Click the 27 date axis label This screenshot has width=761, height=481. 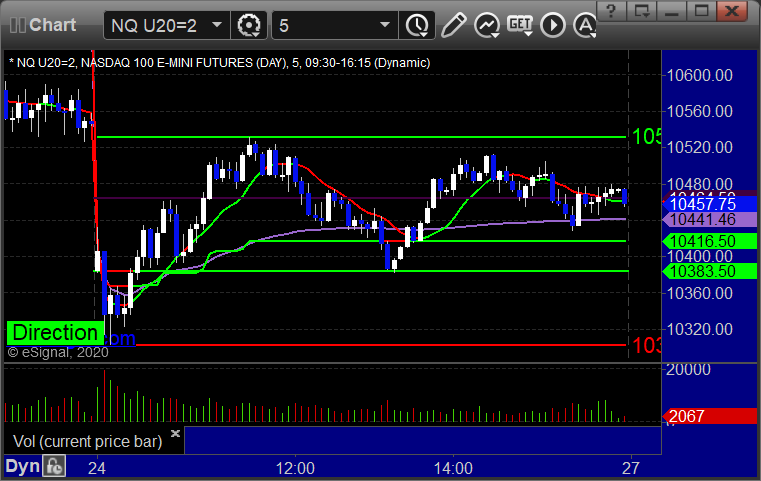point(631,468)
